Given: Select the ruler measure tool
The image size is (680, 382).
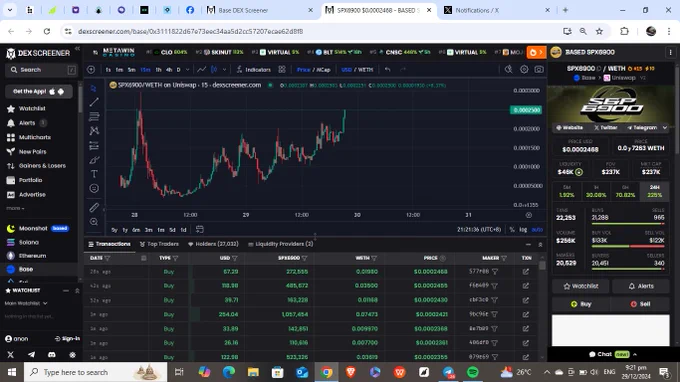Looking at the screenshot, I should (94, 208).
